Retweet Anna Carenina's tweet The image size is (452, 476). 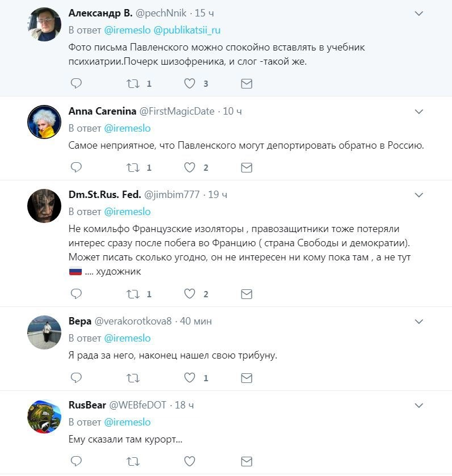click(133, 167)
